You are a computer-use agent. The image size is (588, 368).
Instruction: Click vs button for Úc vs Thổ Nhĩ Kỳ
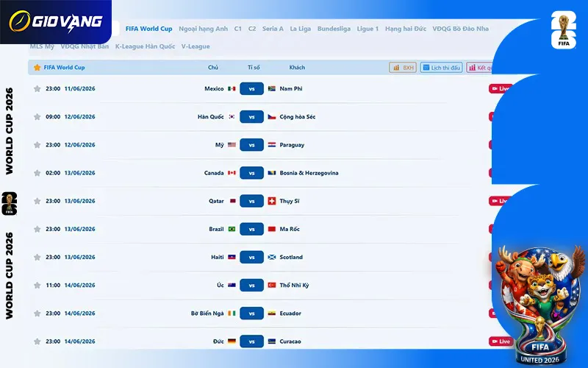[251, 286]
